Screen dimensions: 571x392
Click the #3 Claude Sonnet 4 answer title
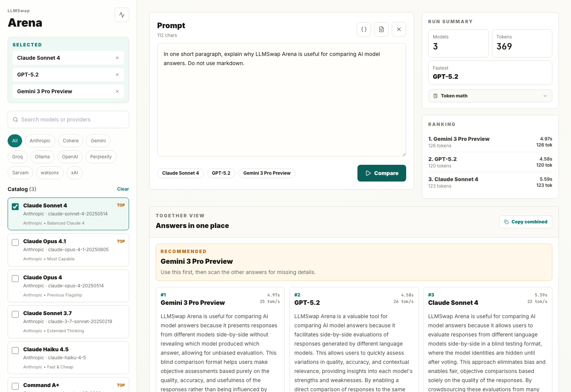point(453,303)
